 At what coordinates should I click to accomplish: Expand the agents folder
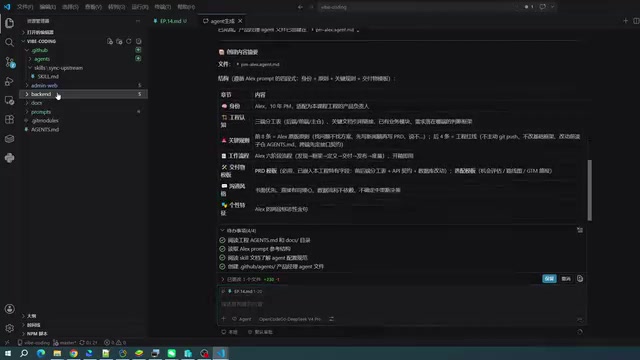click(42, 59)
